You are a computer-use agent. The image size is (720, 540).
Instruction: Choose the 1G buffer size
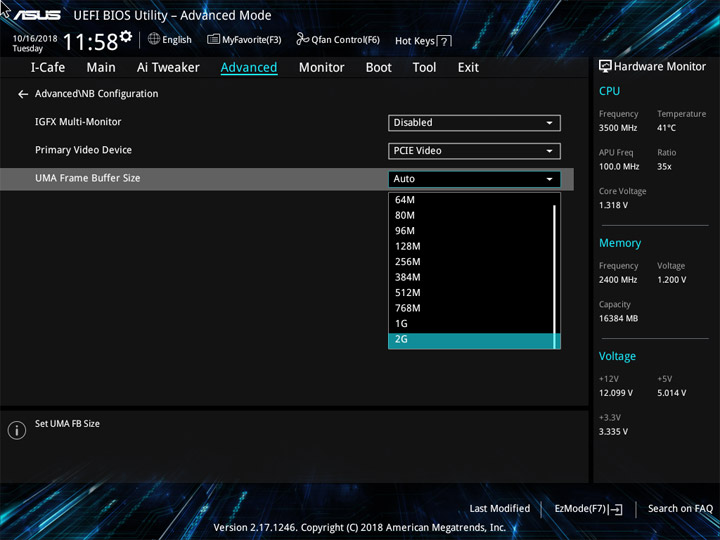[471, 324]
